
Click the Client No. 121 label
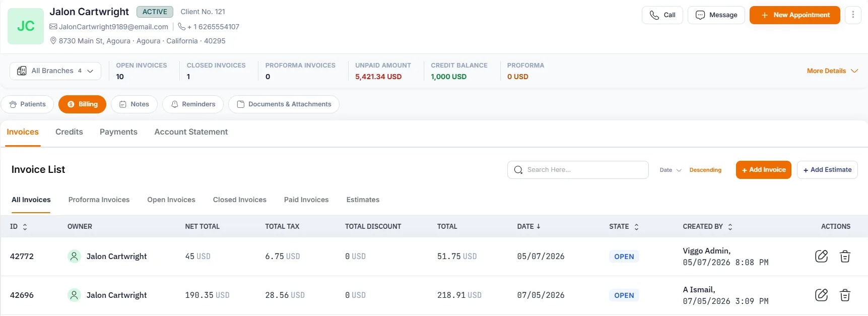[203, 12]
